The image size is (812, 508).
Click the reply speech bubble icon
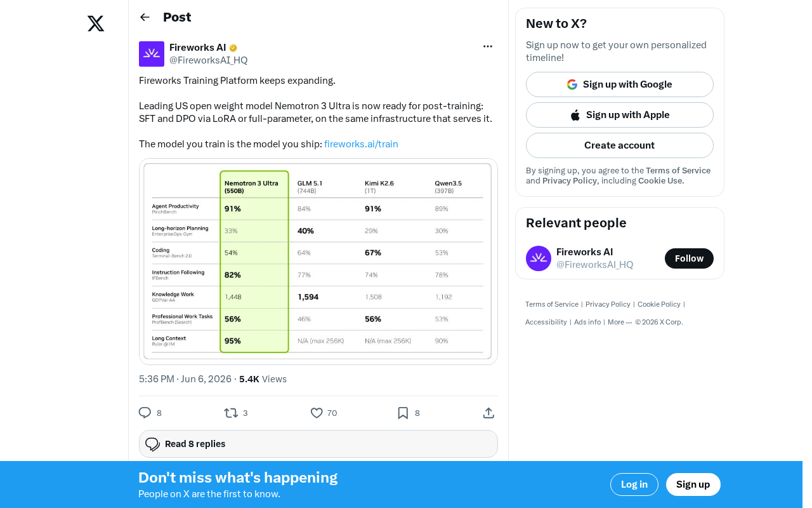(x=145, y=413)
